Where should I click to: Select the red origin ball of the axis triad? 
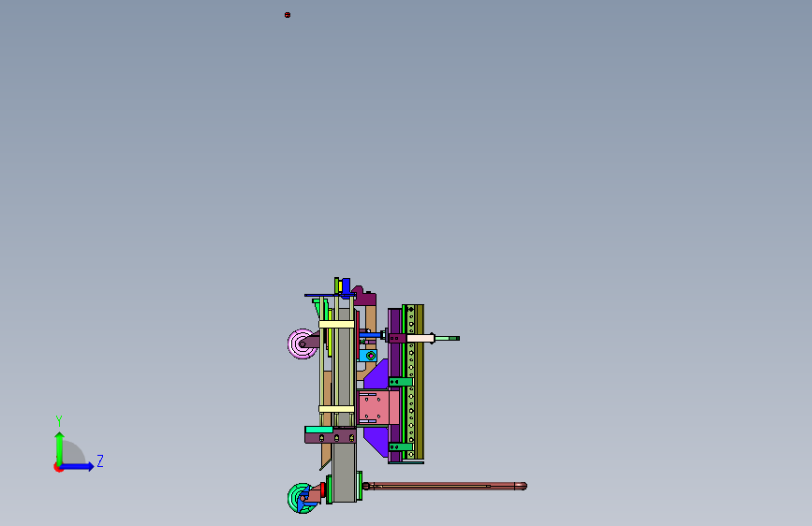coord(58,467)
